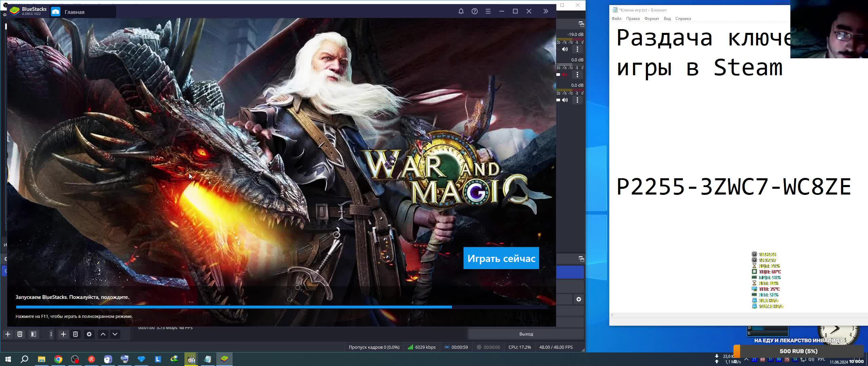Screen dimensions: 868x366
Task: Open Правка menu in Notepad
Action: pyautogui.click(x=633, y=19)
